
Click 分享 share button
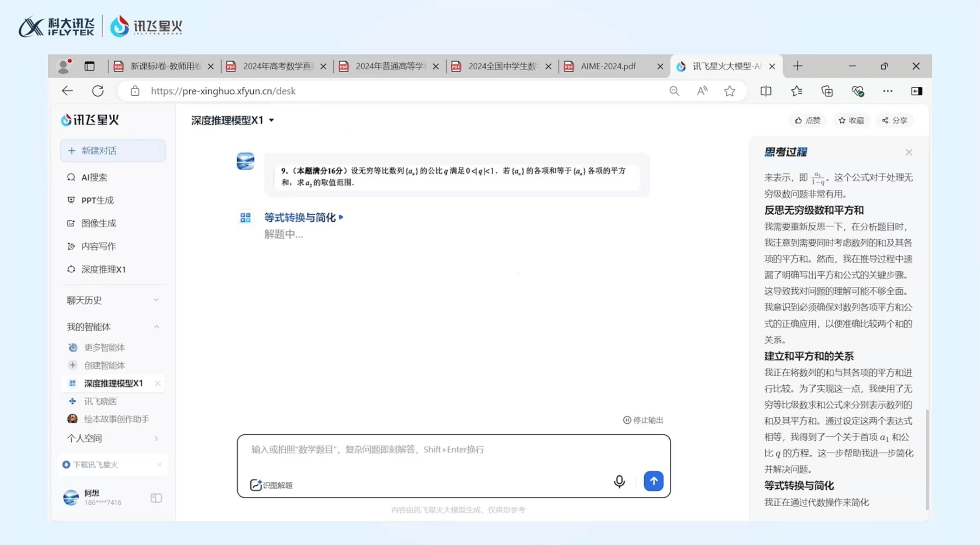[x=895, y=120]
